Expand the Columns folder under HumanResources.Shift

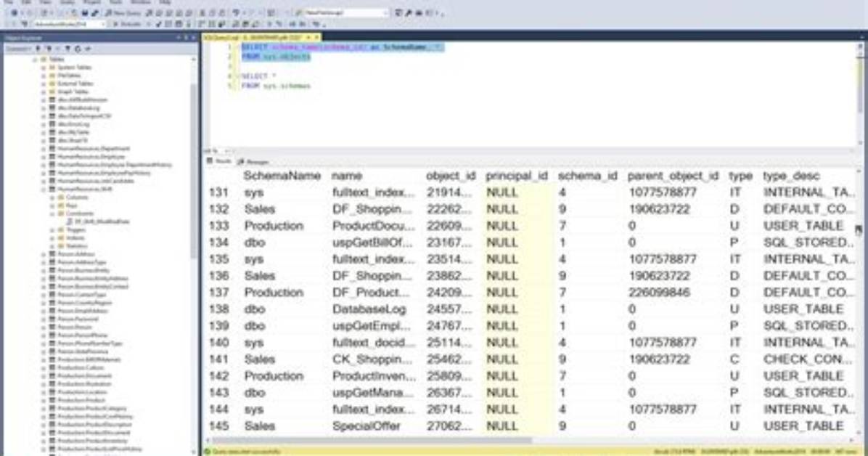[x=52, y=198]
